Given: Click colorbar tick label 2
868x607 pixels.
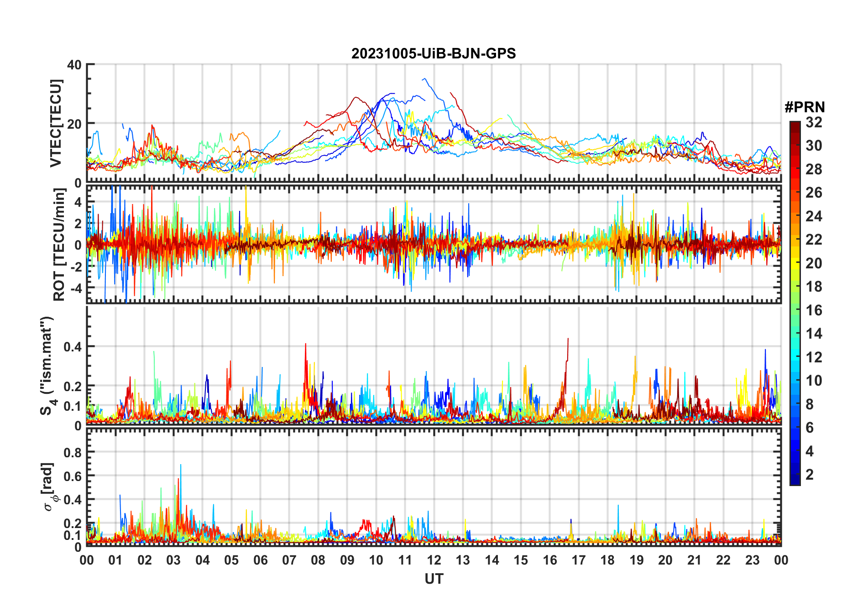Looking at the screenshot, I should (810, 475).
